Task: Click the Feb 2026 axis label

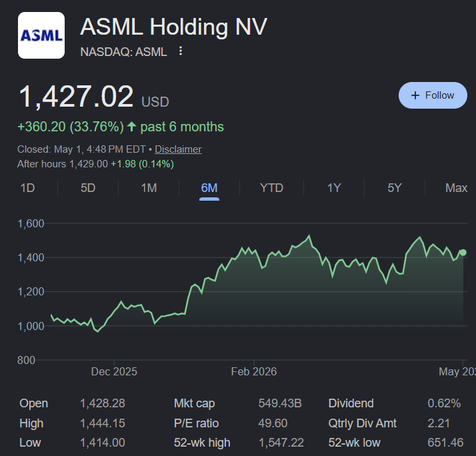Action: (254, 371)
